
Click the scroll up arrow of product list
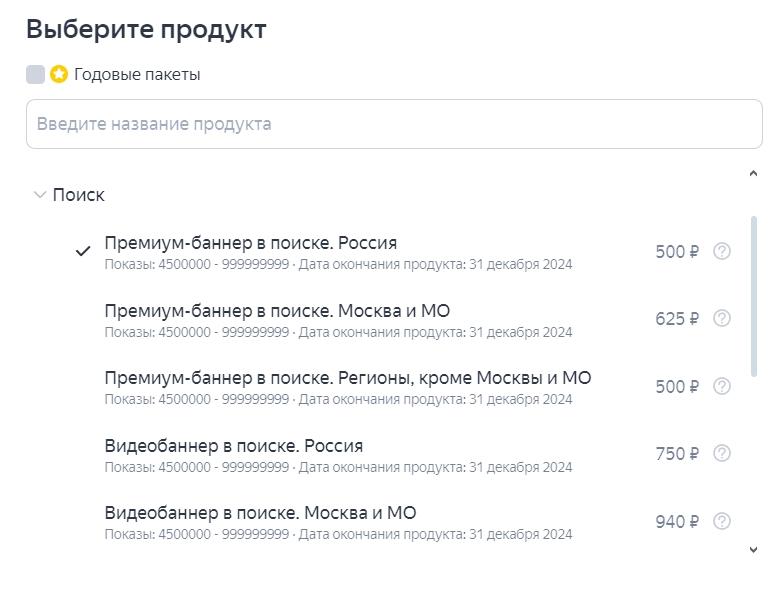click(x=754, y=174)
